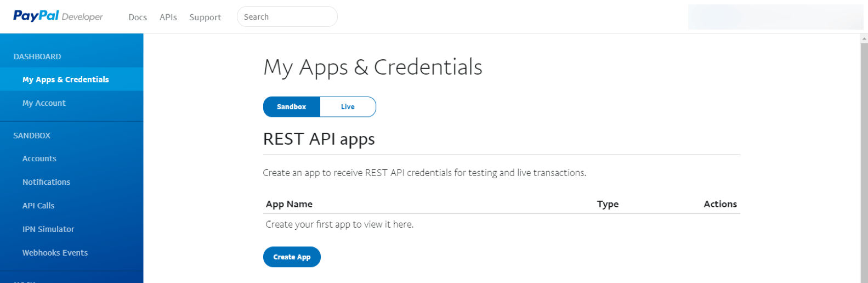
Task: Select My Apps & Credentials sidebar item
Action: click(66, 80)
